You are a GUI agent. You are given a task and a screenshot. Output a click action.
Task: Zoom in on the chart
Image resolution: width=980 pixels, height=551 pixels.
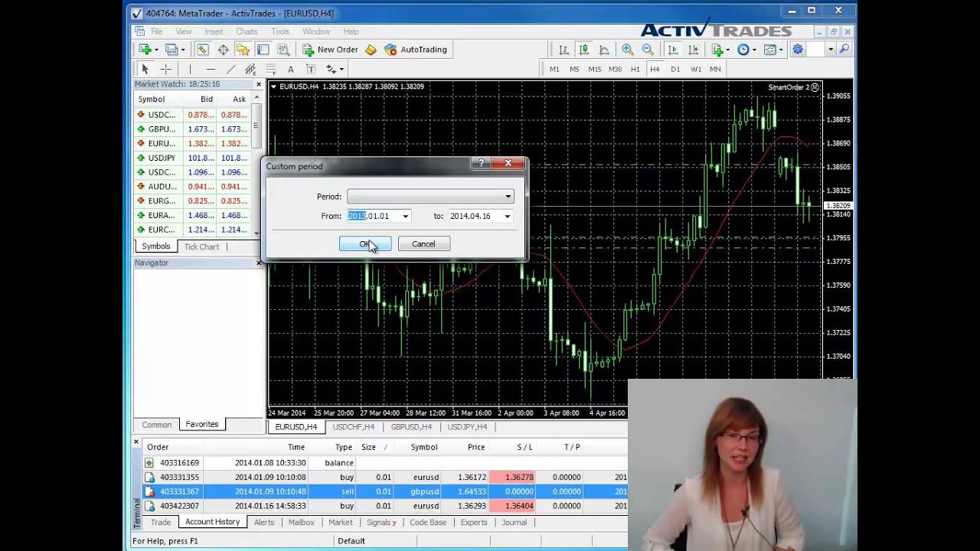coord(628,49)
